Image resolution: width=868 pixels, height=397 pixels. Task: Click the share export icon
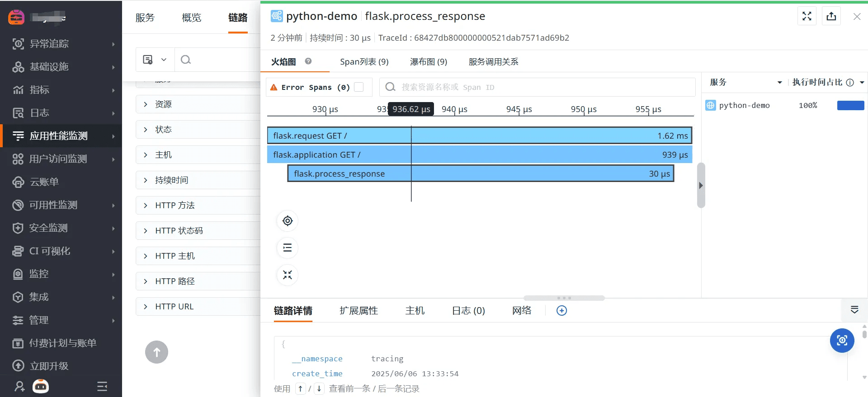pyautogui.click(x=831, y=16)
